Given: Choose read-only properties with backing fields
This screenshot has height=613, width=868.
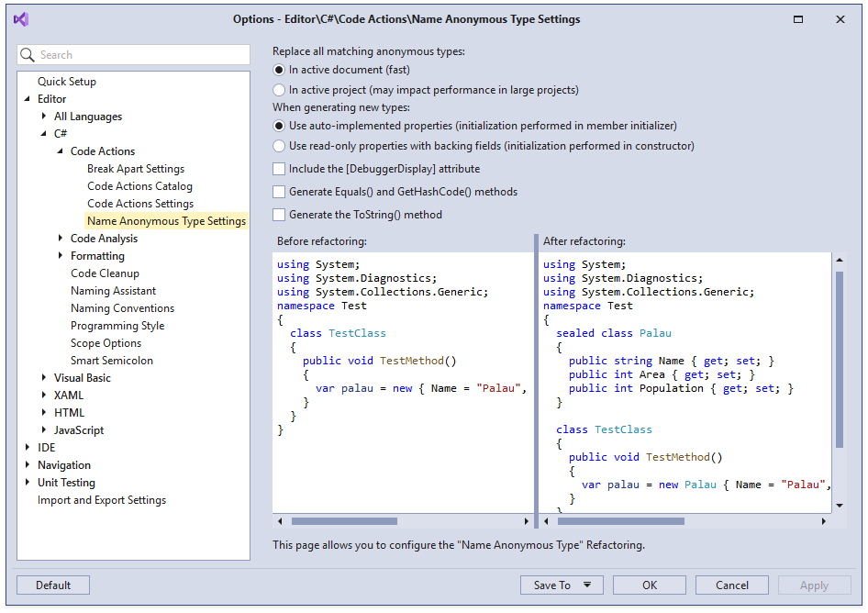Looking at the screenshot, I should 280,146.
